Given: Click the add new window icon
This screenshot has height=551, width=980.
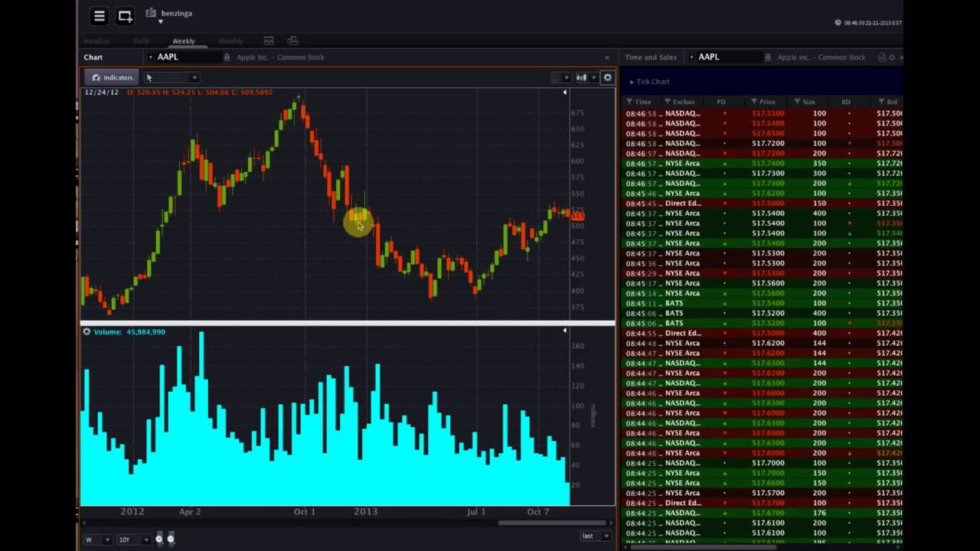Looking at the screenshot, I should coord(125,15).
